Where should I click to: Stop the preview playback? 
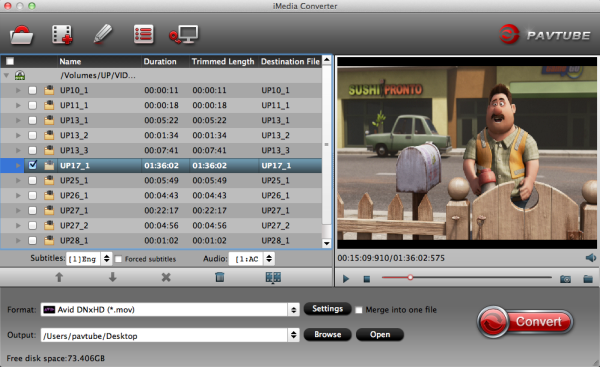pos(367,279)
